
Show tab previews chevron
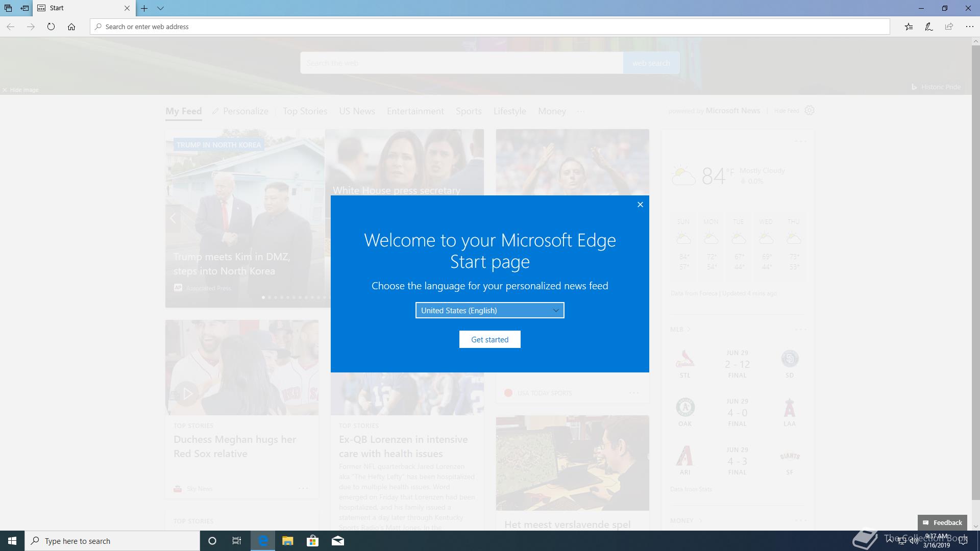pos(160,8)
